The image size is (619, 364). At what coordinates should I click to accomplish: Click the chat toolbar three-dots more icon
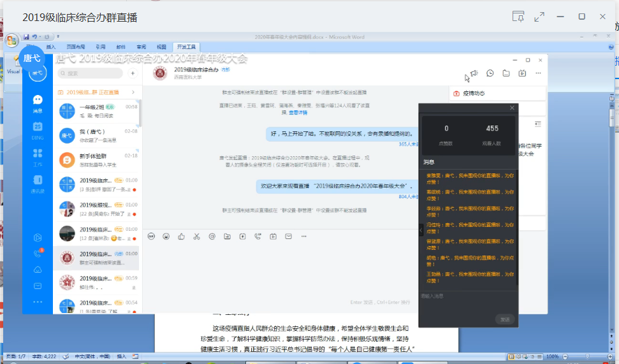pos(303,237)
